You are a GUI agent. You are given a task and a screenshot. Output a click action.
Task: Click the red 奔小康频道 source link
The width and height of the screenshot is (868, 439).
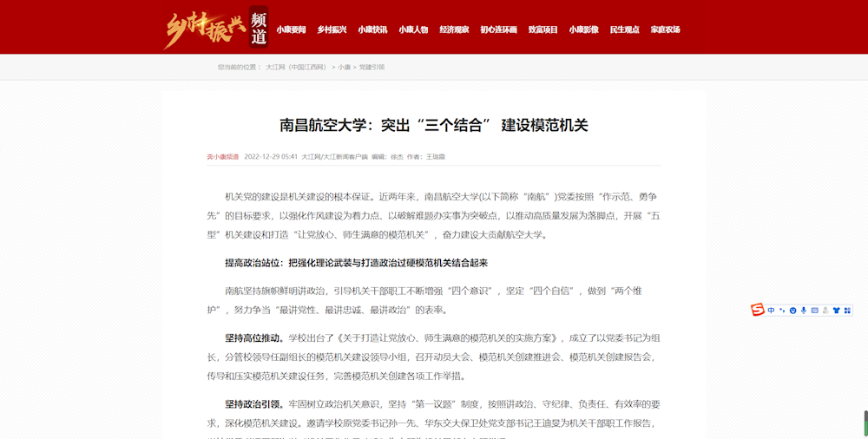coord(222,157)
